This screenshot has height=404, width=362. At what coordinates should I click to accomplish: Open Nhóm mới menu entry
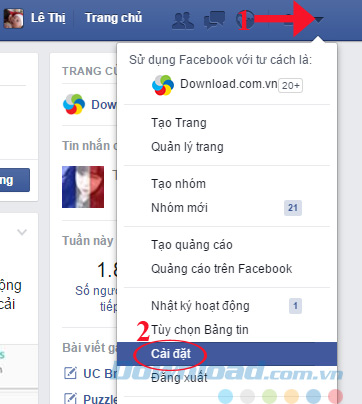click(x=179, y=208)
